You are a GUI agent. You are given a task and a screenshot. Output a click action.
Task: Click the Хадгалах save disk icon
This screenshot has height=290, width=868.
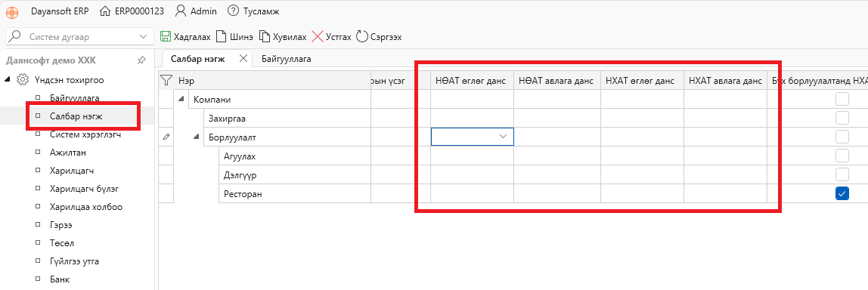[x=165, y=36]
